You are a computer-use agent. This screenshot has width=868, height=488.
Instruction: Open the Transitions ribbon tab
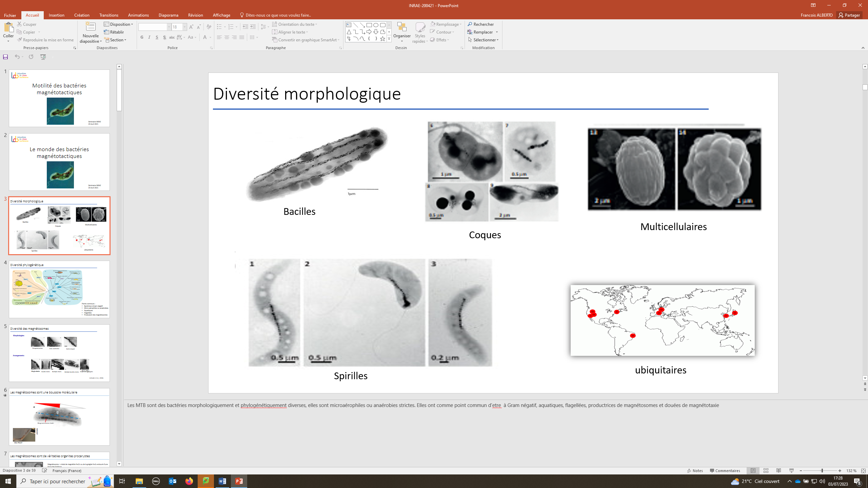click(x=108, y=15)
